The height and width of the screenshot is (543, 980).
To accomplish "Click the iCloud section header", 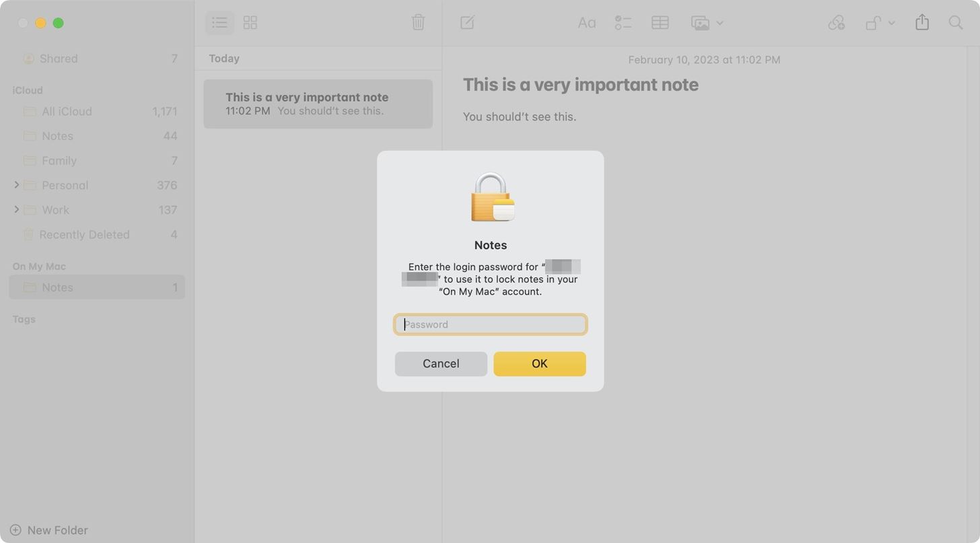I will [x=28, y=90].
